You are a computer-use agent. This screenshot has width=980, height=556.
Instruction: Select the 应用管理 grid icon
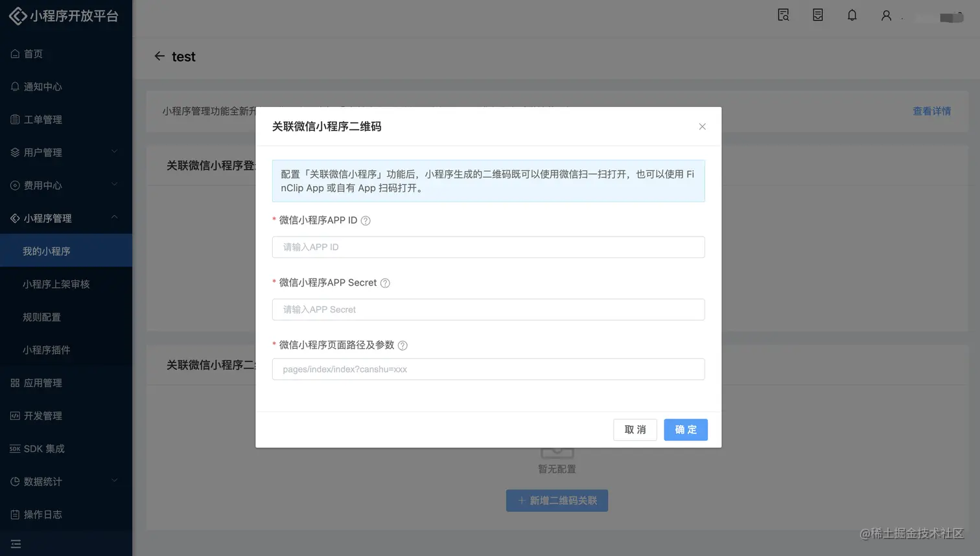click(16, 382)
